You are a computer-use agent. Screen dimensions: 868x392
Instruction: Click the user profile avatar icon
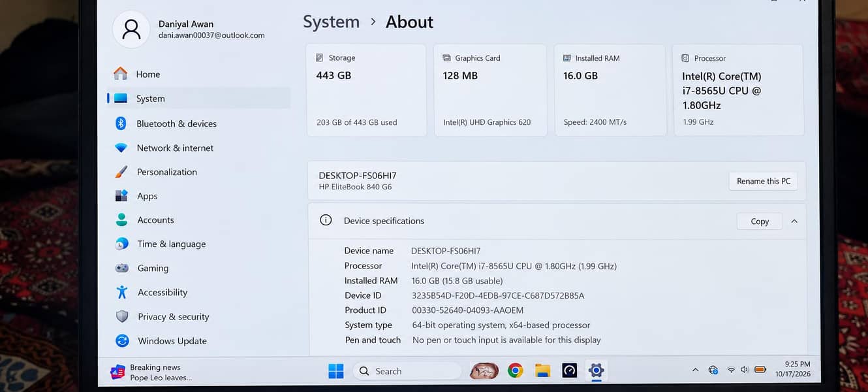tap(131, 29)
